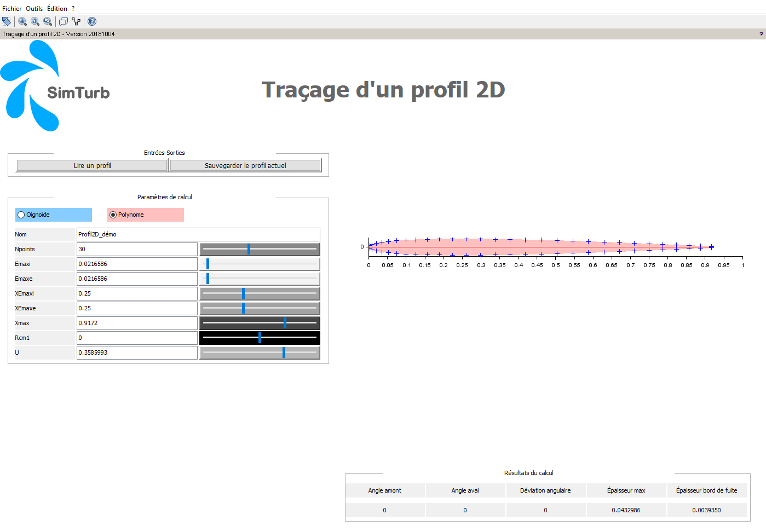This screenshot has height=532, width=766.
Task: Click the zoom 1:1 magnifier icon
Action: tap(35, 21)
